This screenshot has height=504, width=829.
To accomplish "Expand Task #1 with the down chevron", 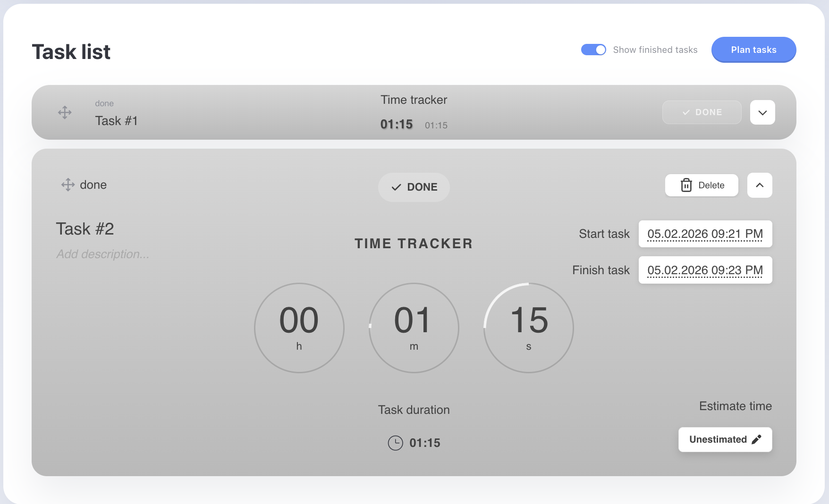I will [762, 112].
